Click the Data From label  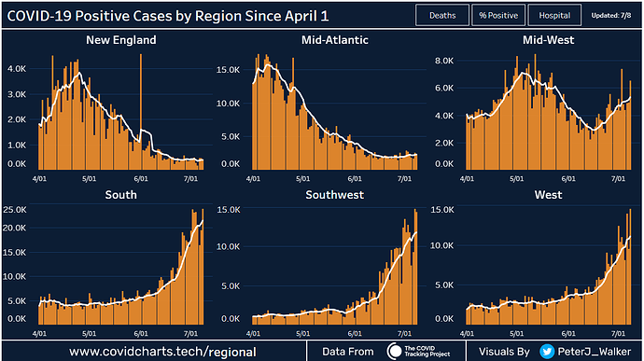(x=348, y=352)
